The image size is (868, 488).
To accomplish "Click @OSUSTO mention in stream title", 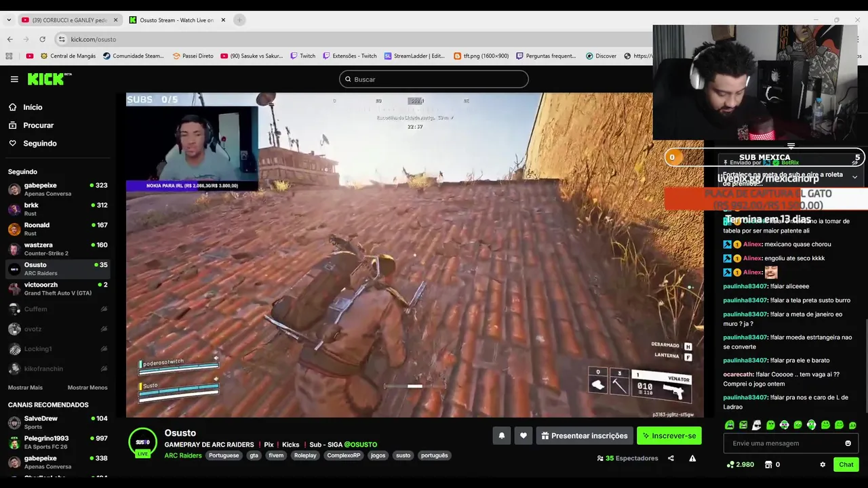I will (x=360, y=445).
